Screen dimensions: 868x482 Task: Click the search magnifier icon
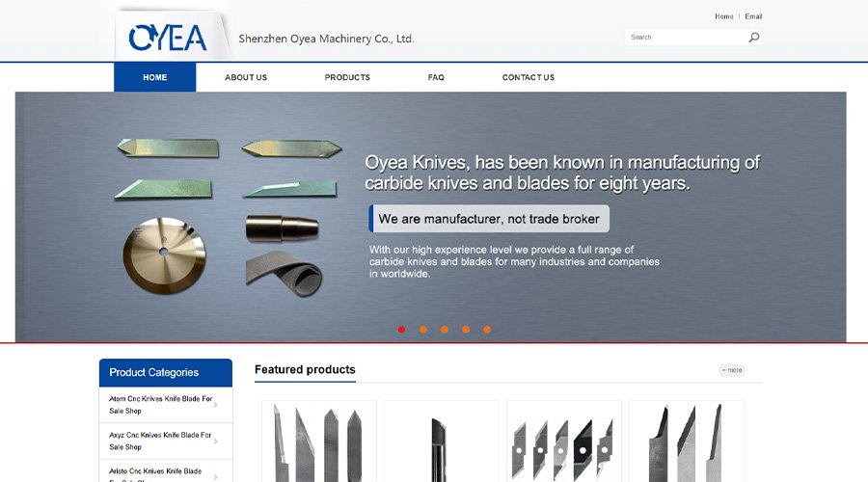754,37
